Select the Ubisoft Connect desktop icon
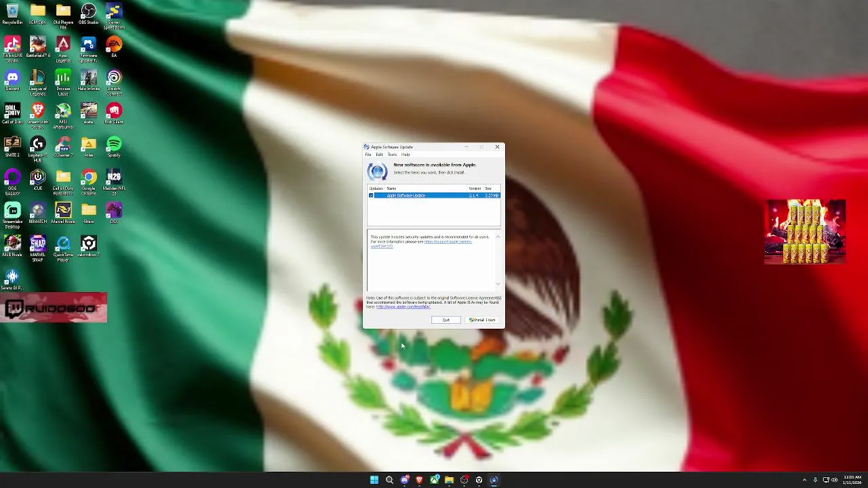Image resolution: width=868 pixels, height=488 pixels. pyautogui.click(x=114, y=83)
